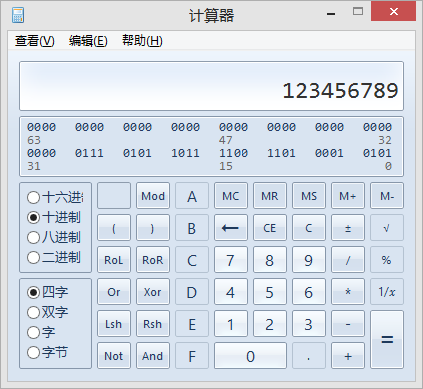
Task: Open the 编辑(E) menu
Action: click(88, 41)
